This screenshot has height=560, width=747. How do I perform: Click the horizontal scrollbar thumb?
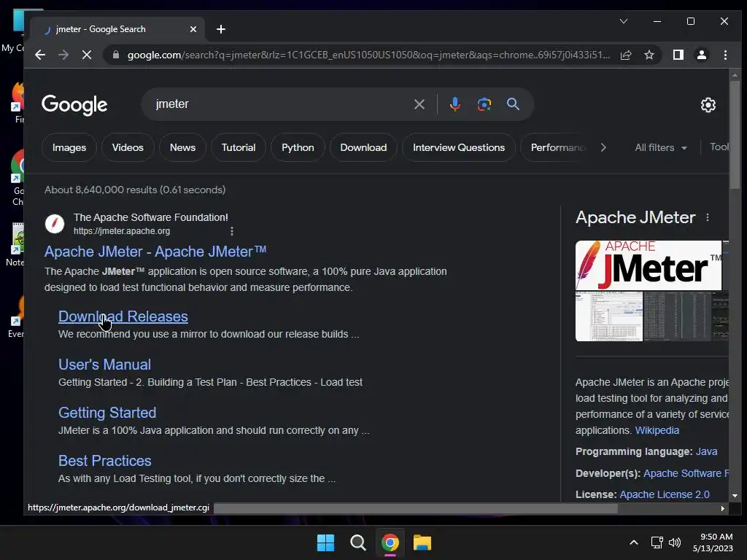pyautogui.click(x=416, y=508)
